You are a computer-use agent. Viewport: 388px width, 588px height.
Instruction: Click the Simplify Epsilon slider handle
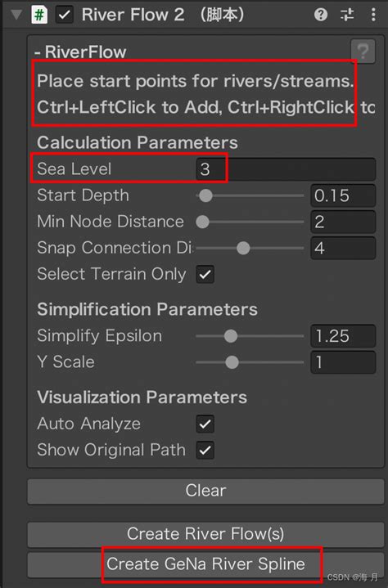[x=231, y=336]
